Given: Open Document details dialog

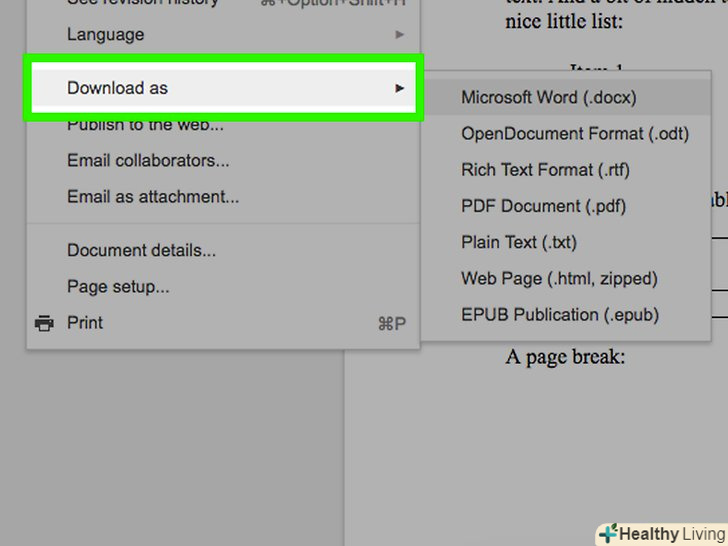Looking at the screenshot, I should click(x=223, y=250).
